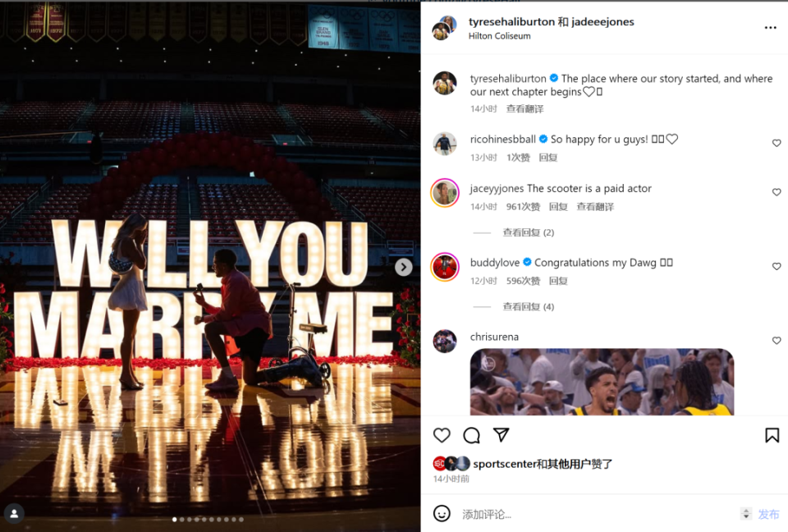Like ricohinesbball's comment

pos(777,144)
